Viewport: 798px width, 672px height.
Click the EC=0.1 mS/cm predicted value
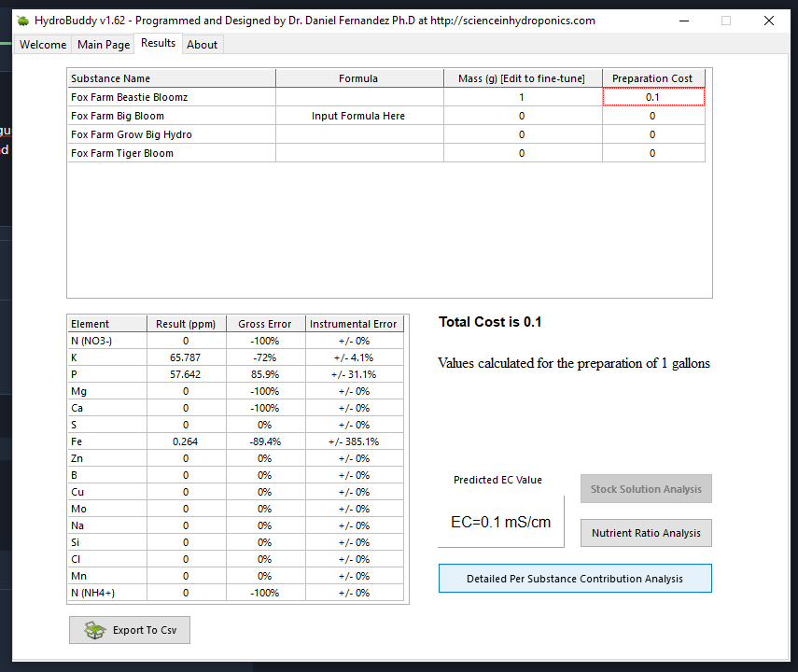(x=501, y=522)
